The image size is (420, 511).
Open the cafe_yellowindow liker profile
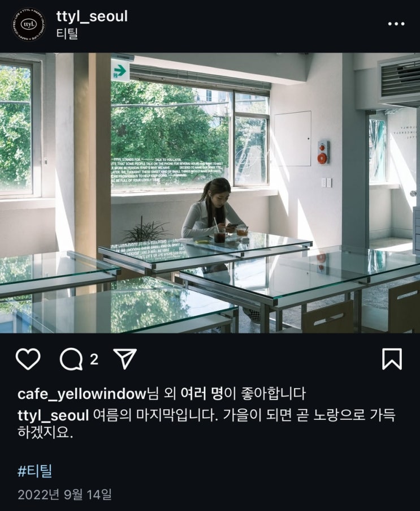[82, 394]
